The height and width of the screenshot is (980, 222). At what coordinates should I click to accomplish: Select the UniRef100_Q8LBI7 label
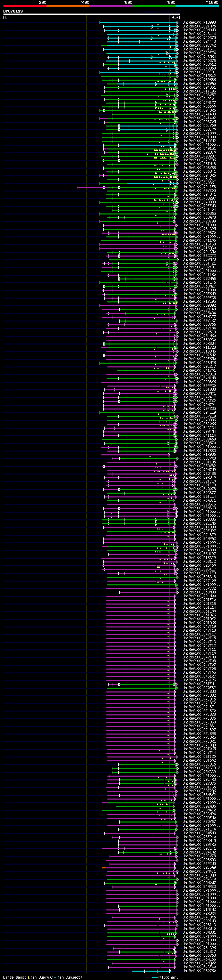(199, 952)
